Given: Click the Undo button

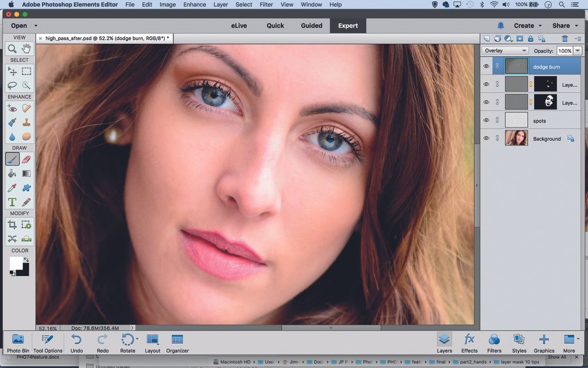Looking at the screenshot, I should point(76,342).
